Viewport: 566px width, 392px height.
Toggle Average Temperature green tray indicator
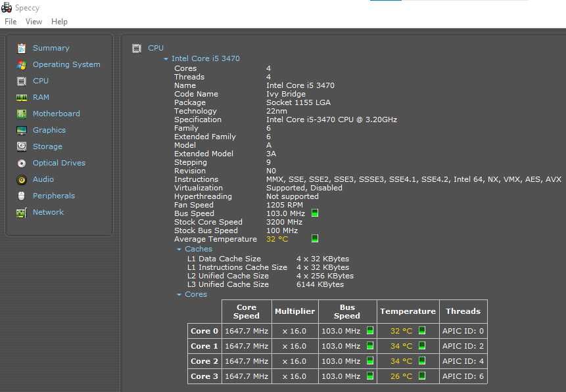[315, 238]
